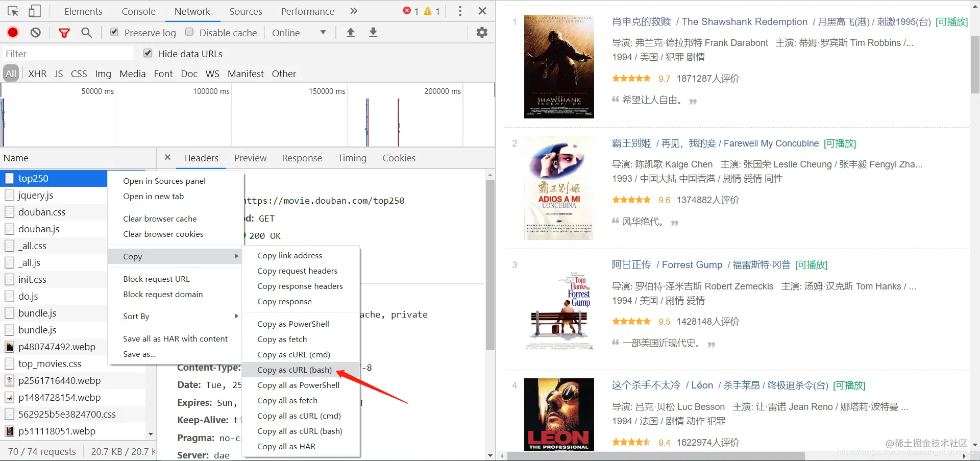
Task: Open network search magnifier icon
Action: [87, 33]
